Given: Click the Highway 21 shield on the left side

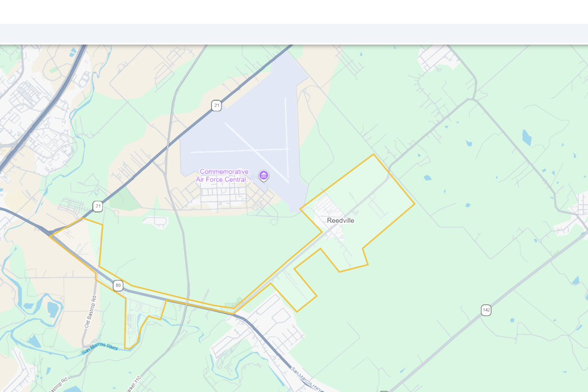Looking at the screenshot, I should tap(98, 206).
